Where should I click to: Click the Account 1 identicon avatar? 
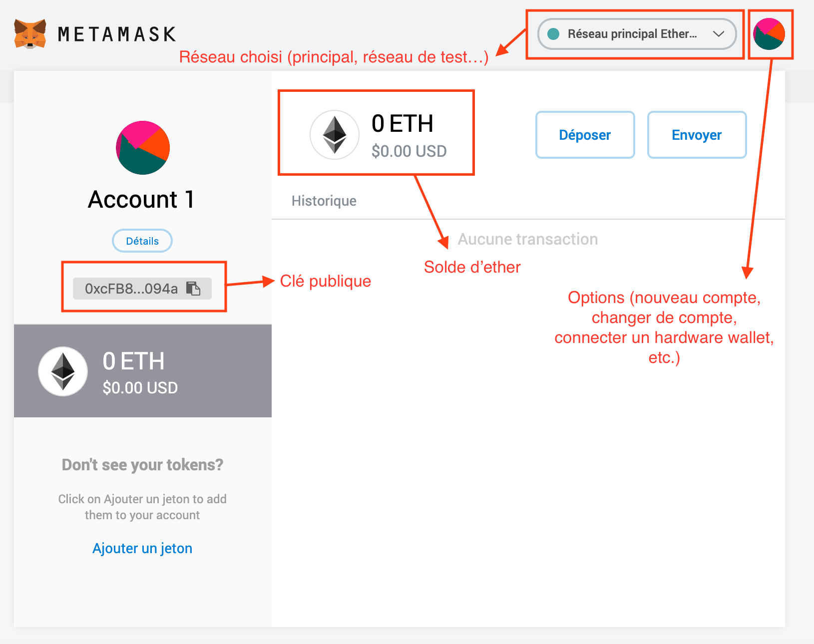click(x=143, y=148)
